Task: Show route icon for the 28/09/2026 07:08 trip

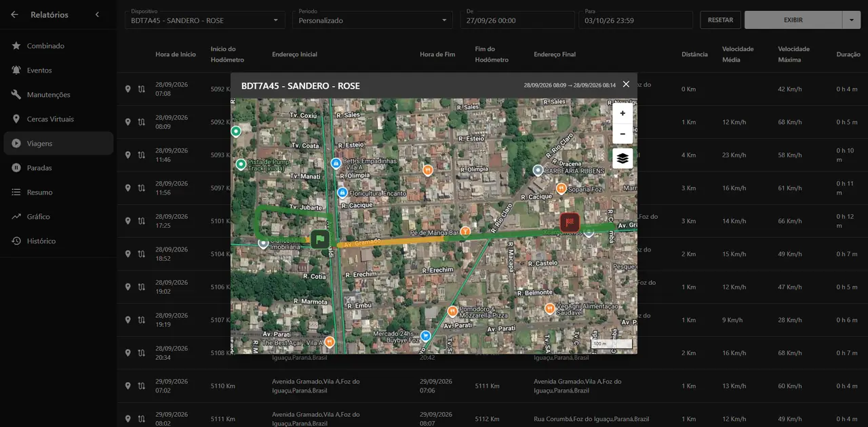Action: [141, 89]
